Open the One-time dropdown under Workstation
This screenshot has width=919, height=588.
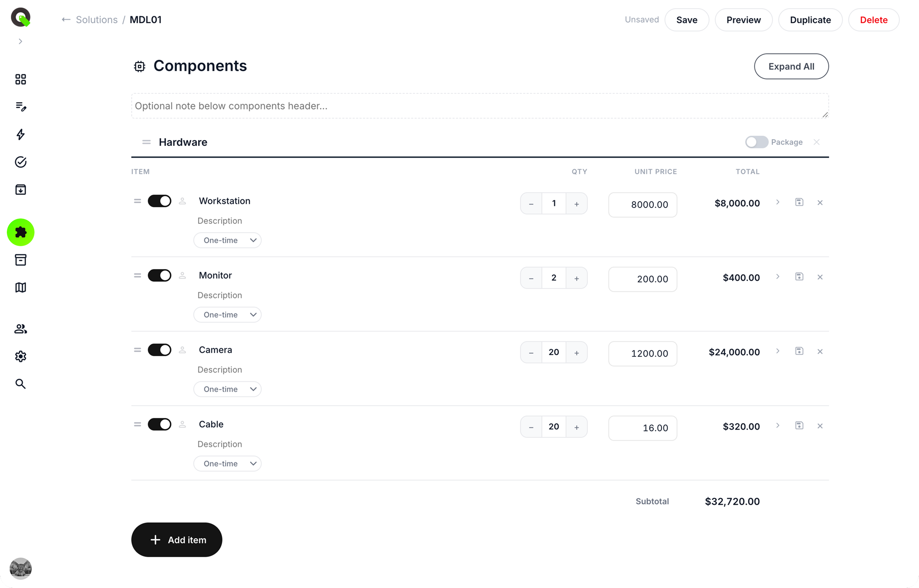[228, 240]
